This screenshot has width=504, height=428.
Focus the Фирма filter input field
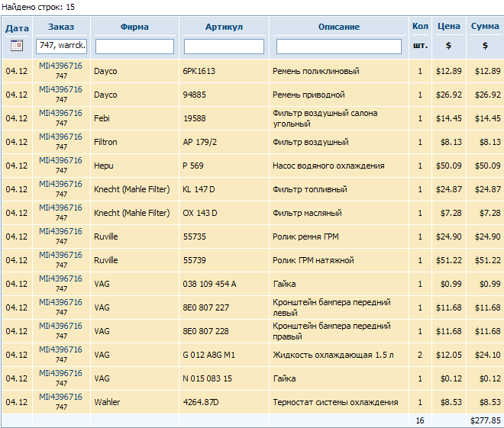coord(134,47)
